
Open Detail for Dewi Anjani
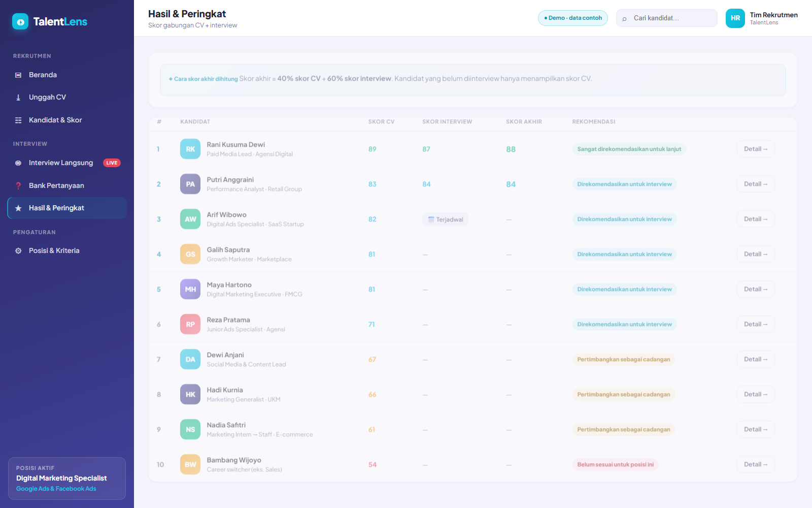click(x=756, y=359)
